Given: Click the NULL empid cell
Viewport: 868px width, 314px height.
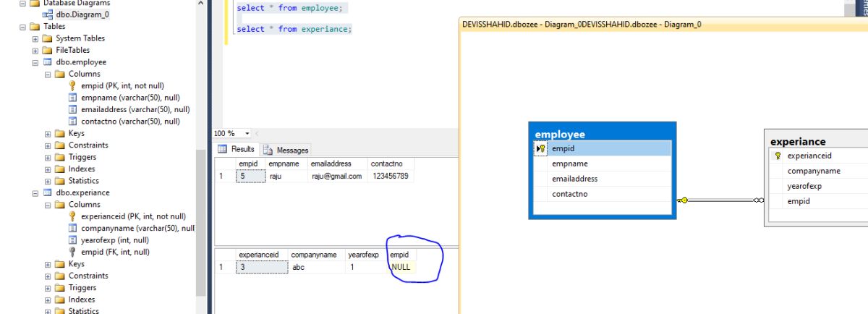Looking at the screenshot, I should tap(401, 267).
